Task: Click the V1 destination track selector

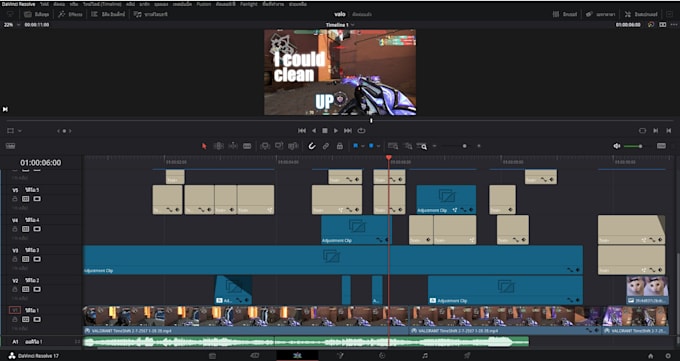Action: click(x=15, y=311)
